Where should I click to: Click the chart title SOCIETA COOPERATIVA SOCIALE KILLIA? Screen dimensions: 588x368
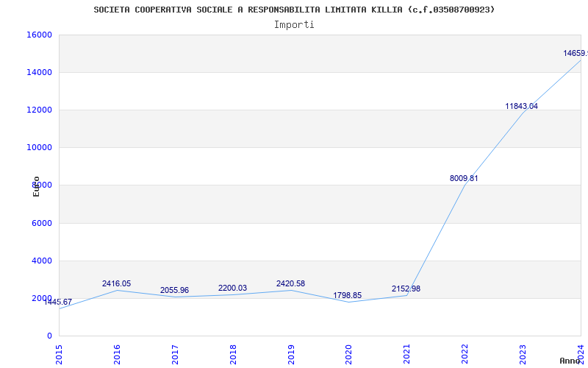tap(294, 10)
